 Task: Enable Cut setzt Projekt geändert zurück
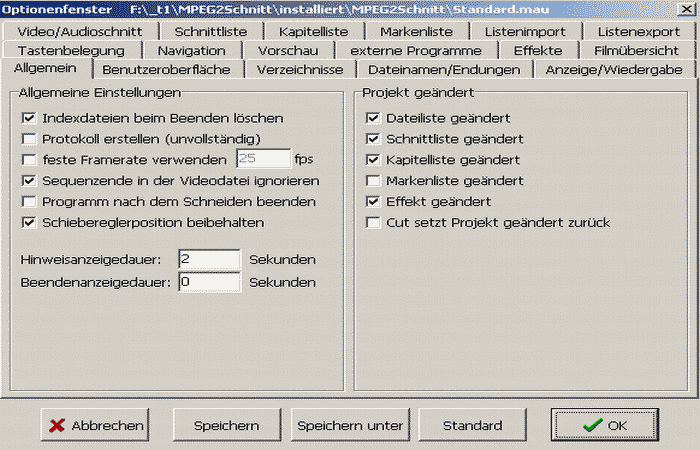(x=374, y=222)
